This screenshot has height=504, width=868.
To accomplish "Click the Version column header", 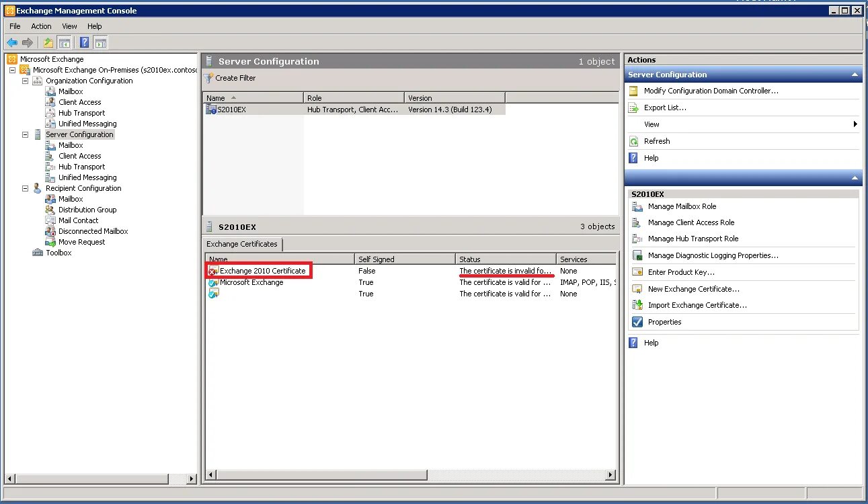I will [x=455, y=97].
